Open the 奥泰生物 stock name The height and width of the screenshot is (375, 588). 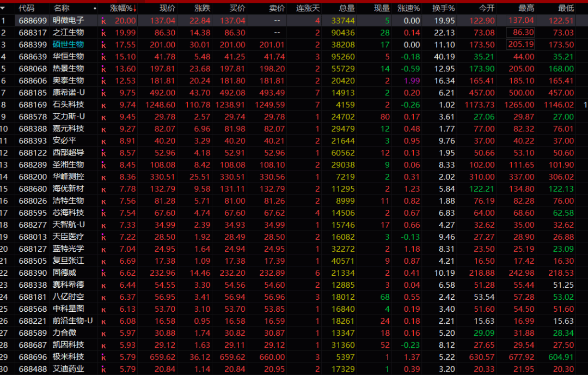68,81
